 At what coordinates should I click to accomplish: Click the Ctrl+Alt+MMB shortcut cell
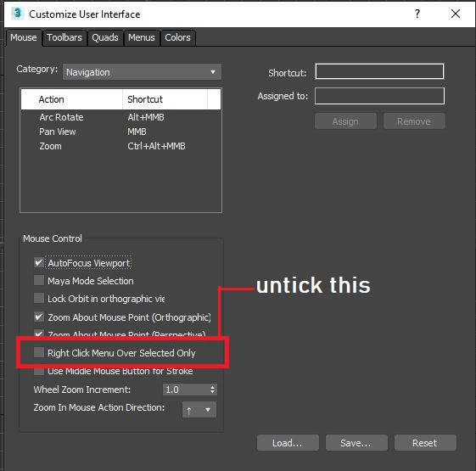tap(156, 146)
